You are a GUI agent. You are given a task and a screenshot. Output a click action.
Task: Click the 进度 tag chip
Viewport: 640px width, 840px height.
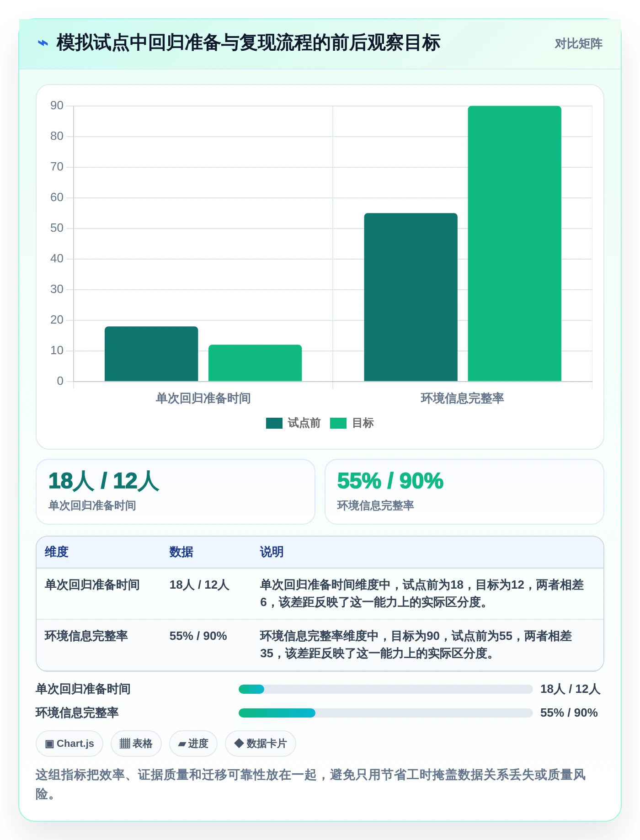click(193, 744)
